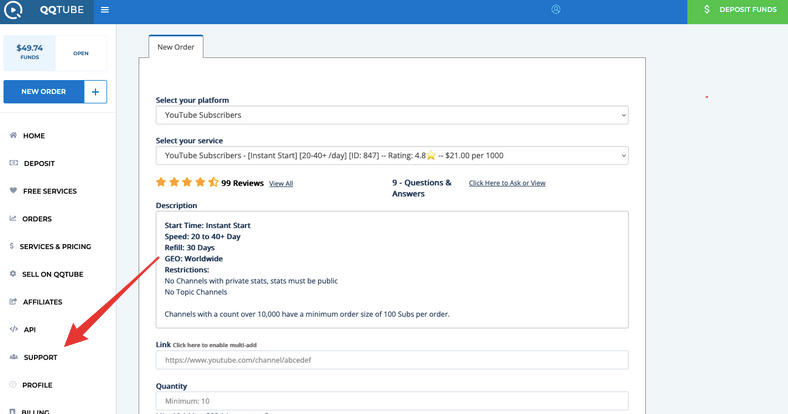Open Sell on QQTube page

pos(53,274)
